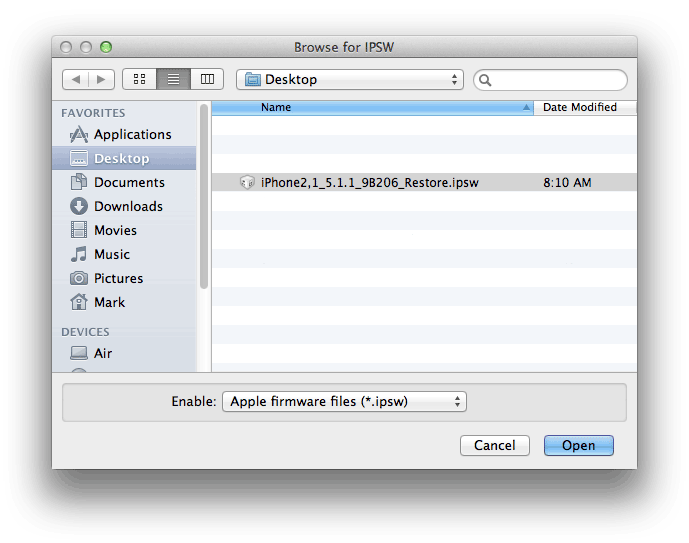Open Applications in the sidebar
This screenshot has width=689, height=543.
pos(132,134)
